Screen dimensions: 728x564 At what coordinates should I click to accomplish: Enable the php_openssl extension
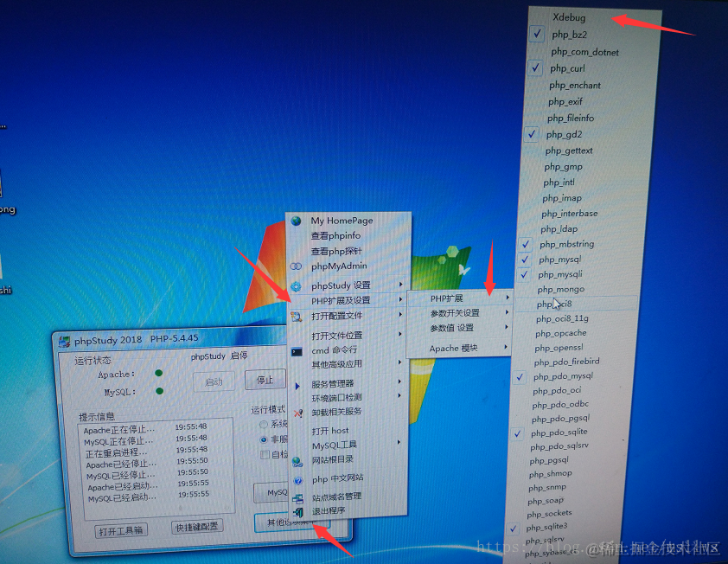coord(559,348)
